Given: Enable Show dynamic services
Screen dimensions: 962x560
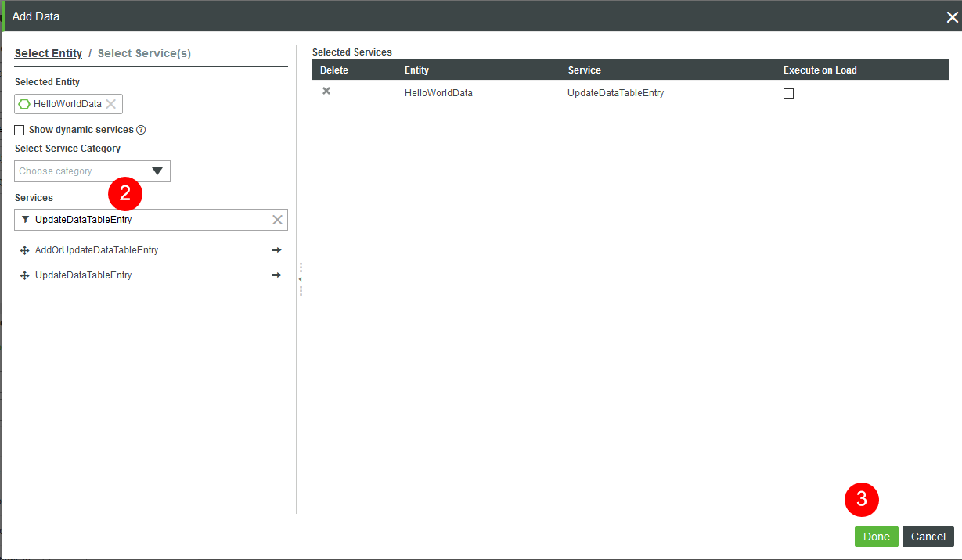Looking at the screenshot, I should (18, 130).
